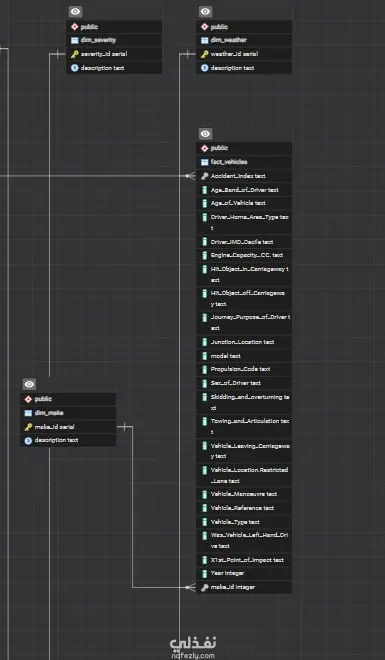385x660 pixels.
Task: Select description text column in dim_severity
Action: (x=114, y=68)
